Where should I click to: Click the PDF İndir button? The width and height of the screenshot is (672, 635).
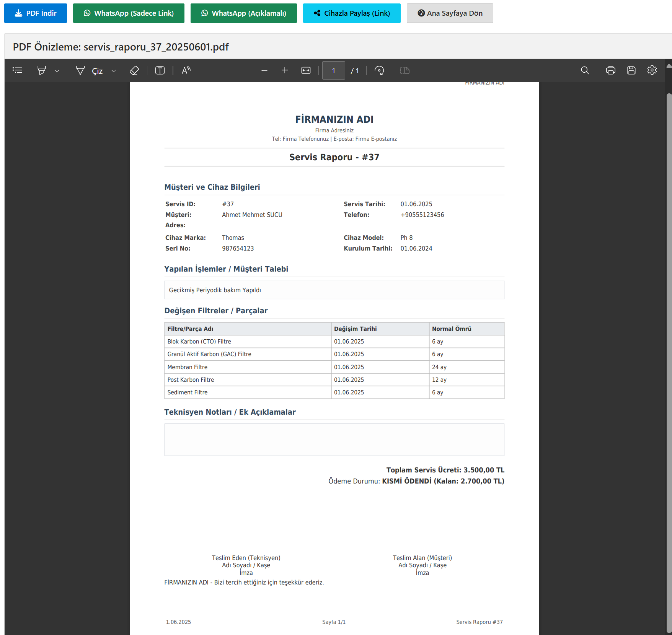click(36, 13)
